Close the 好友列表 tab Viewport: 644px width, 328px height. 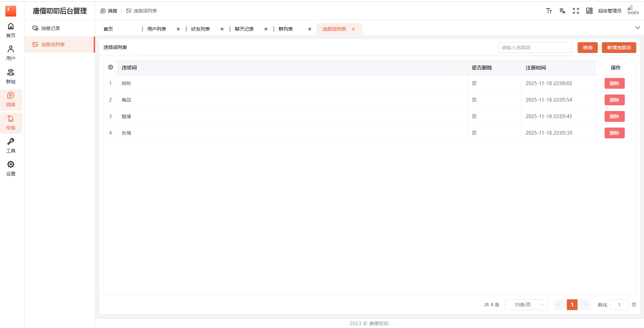click(222, 29)
